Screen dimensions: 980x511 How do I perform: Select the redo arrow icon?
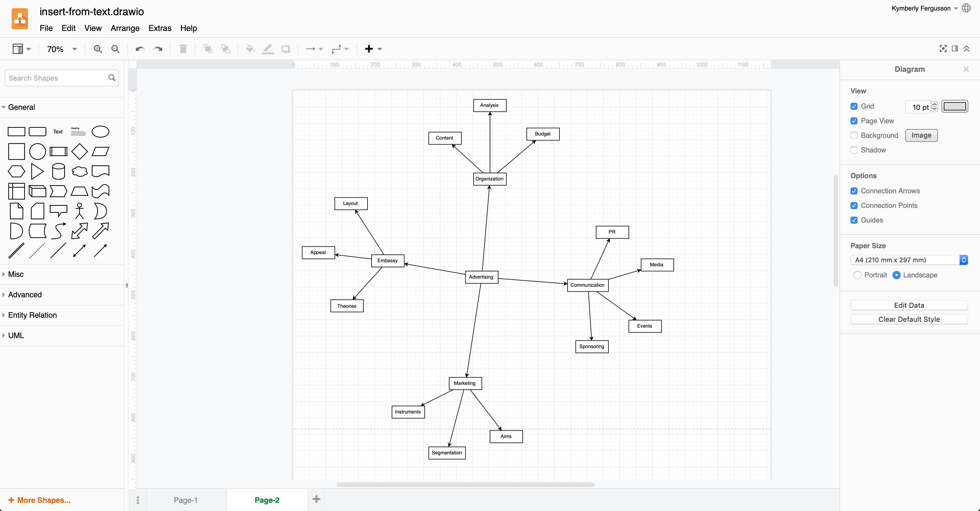point(158,49)
